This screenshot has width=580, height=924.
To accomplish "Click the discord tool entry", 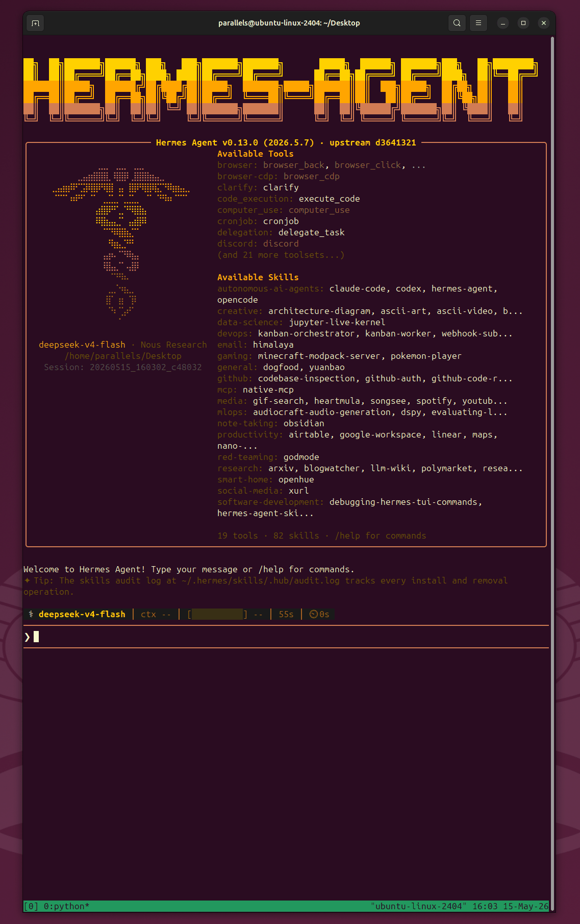I will click(x=281, y=244).
